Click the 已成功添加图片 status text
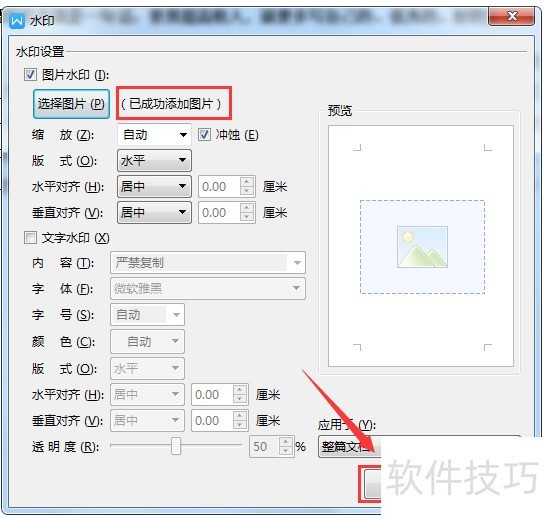Image resolution: width=544 pixels, height=518 pixels. 171,104
